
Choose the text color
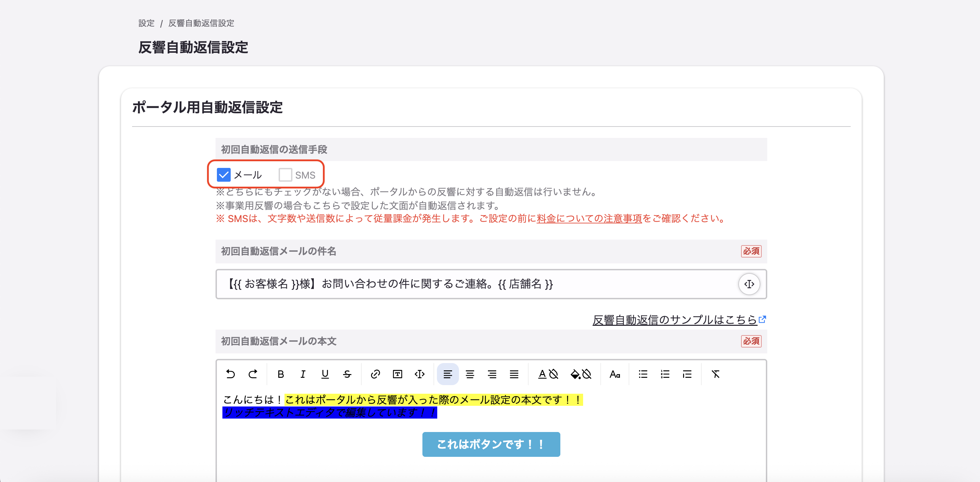(542, 374)
